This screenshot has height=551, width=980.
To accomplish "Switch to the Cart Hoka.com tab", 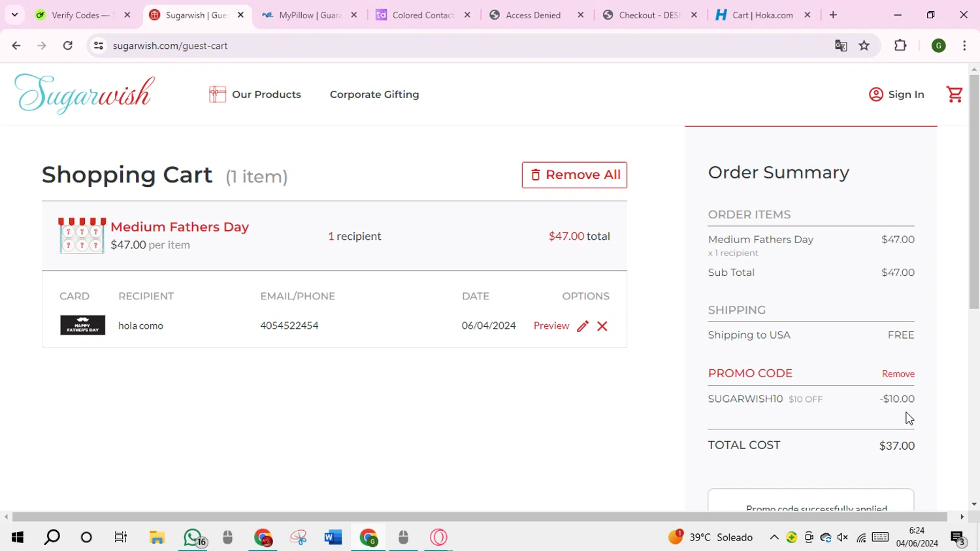I will 762,14.
